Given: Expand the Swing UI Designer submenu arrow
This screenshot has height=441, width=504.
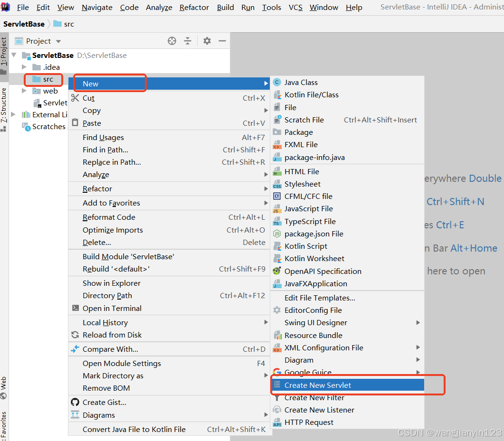Looking at the screenshot, I should 418,322.
